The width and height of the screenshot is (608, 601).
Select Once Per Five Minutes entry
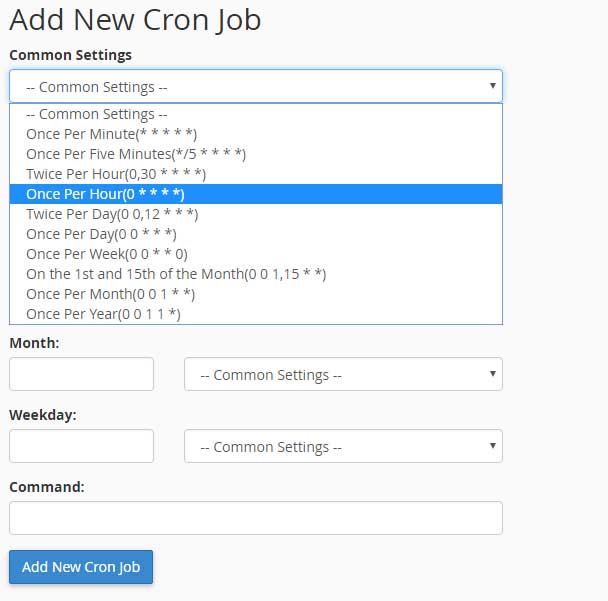pos(136,154)
